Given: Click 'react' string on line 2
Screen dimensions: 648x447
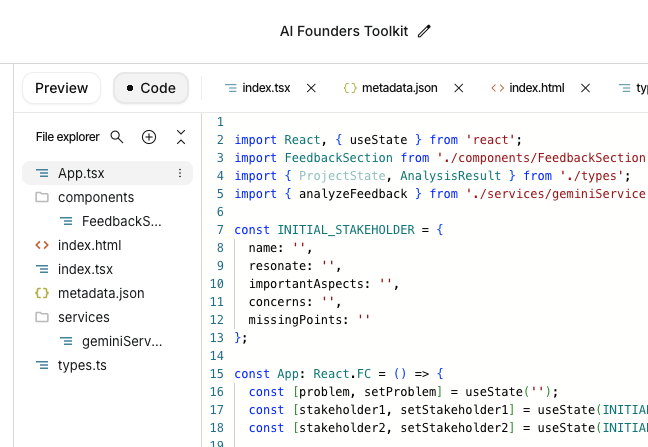Looking at the screenshot, I should [490, 140].
